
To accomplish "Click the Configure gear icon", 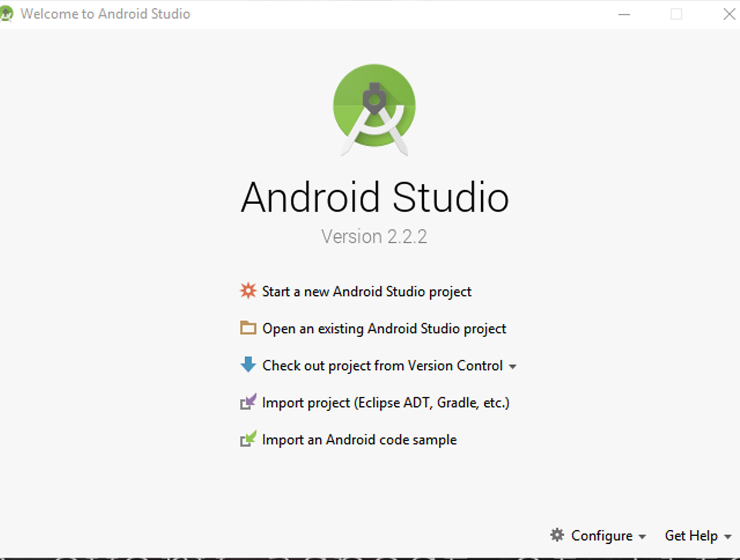I will (x=557, y=535).
